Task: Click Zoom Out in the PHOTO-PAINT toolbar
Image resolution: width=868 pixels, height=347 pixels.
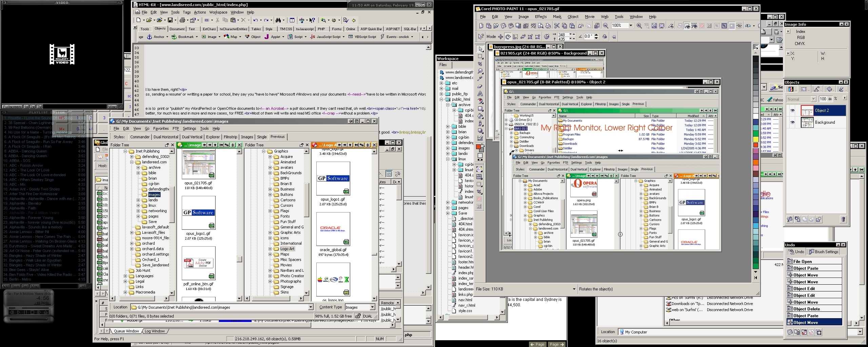Action: click(606, 26)
